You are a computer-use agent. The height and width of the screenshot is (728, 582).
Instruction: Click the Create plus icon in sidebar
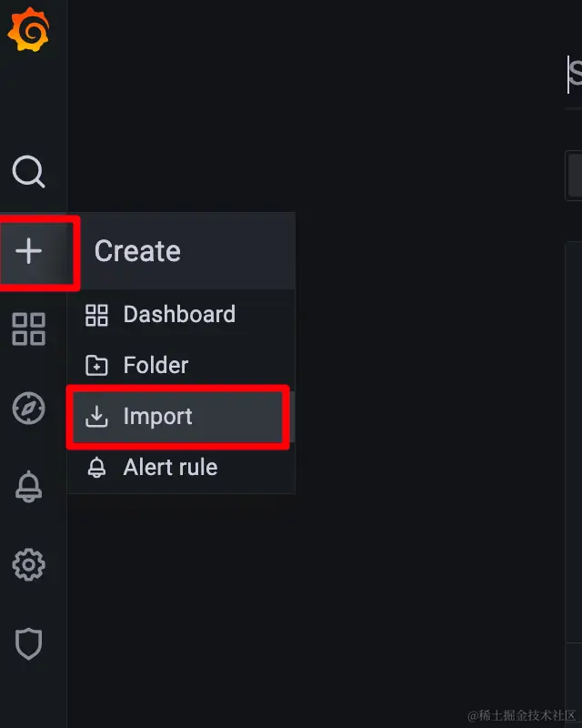(x=30, y=252)
